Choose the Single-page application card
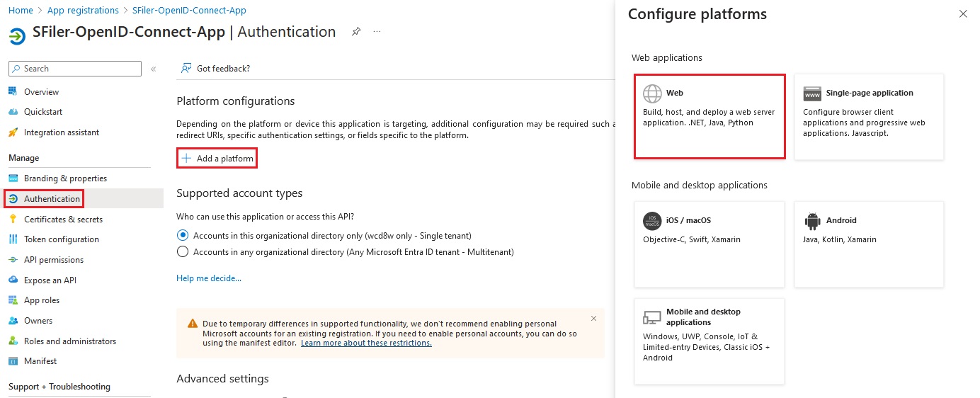The width and height of the screenshot is (980, 398). click(x=869, y=116)
